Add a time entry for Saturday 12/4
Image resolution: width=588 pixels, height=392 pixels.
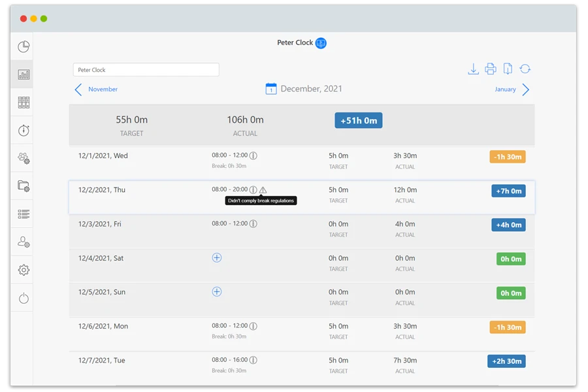click(x=216, y=258)
